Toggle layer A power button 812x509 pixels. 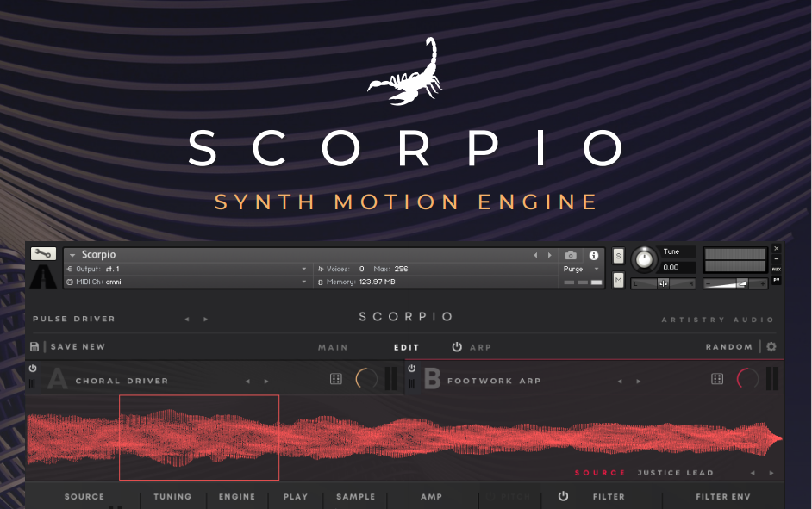[33, 369]
